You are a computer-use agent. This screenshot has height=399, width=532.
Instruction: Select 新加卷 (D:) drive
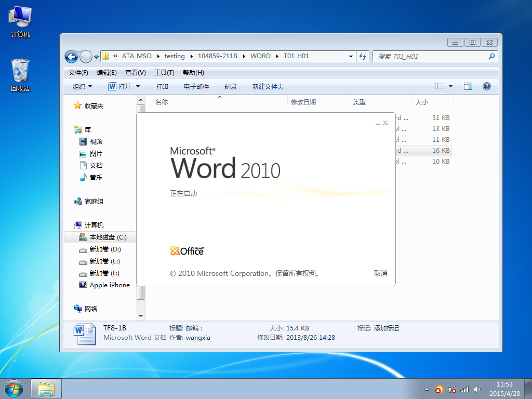[100, 249]
